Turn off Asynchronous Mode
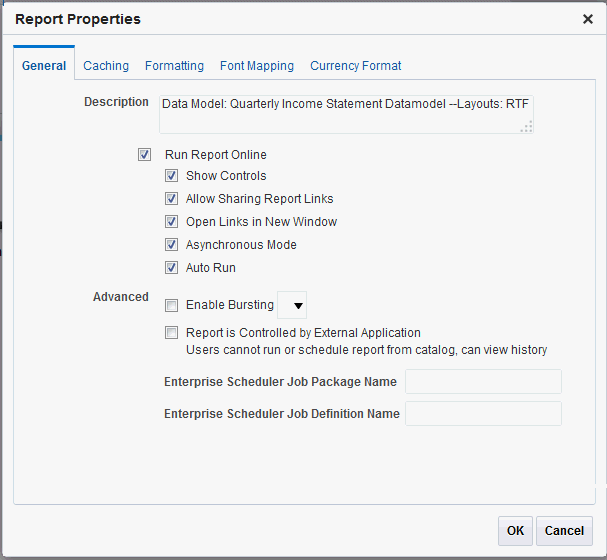 coord(171,245)
